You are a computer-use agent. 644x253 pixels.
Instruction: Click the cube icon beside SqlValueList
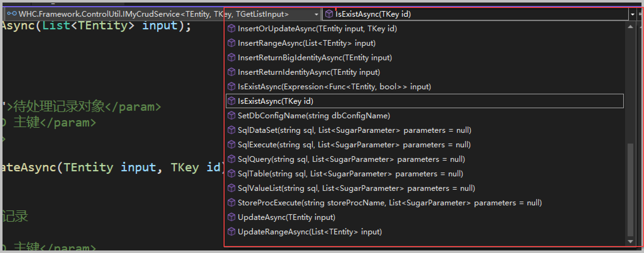click(231, 188)
